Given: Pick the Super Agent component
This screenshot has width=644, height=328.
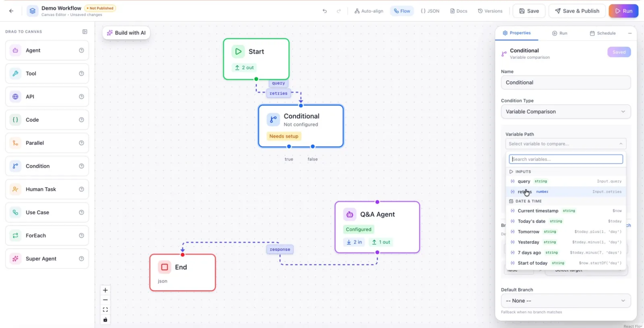Looking at the screenshot, I should click(47, 259).
